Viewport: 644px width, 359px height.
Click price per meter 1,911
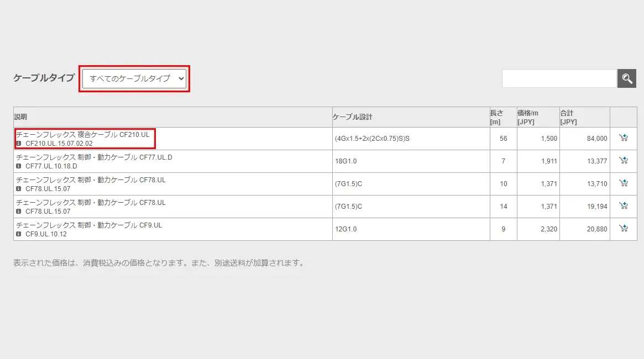(x=549, y=161)
